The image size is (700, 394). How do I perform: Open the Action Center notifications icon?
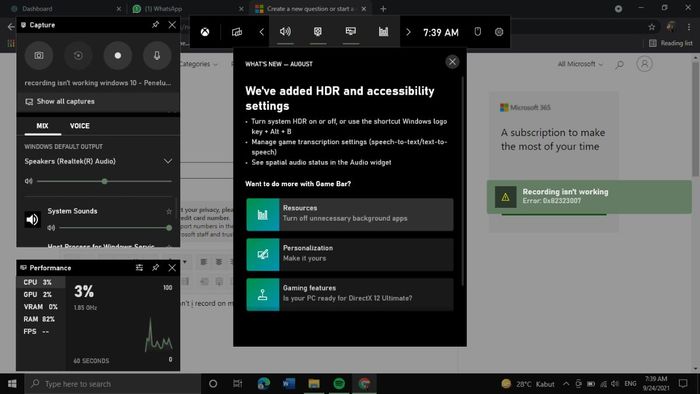point(683,384)
